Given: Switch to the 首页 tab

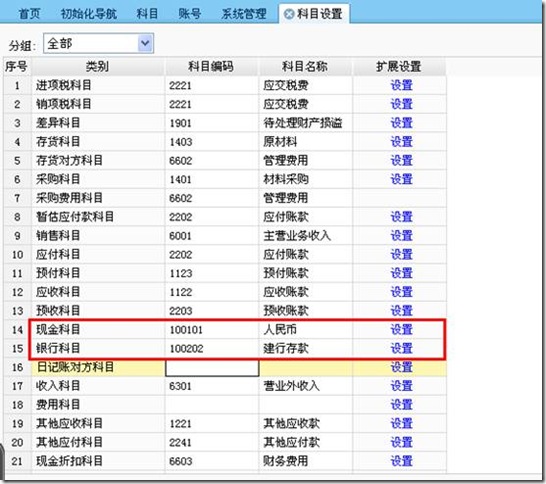Looking at the screenshot, I should pyautogui.click(x=29, y=14).
